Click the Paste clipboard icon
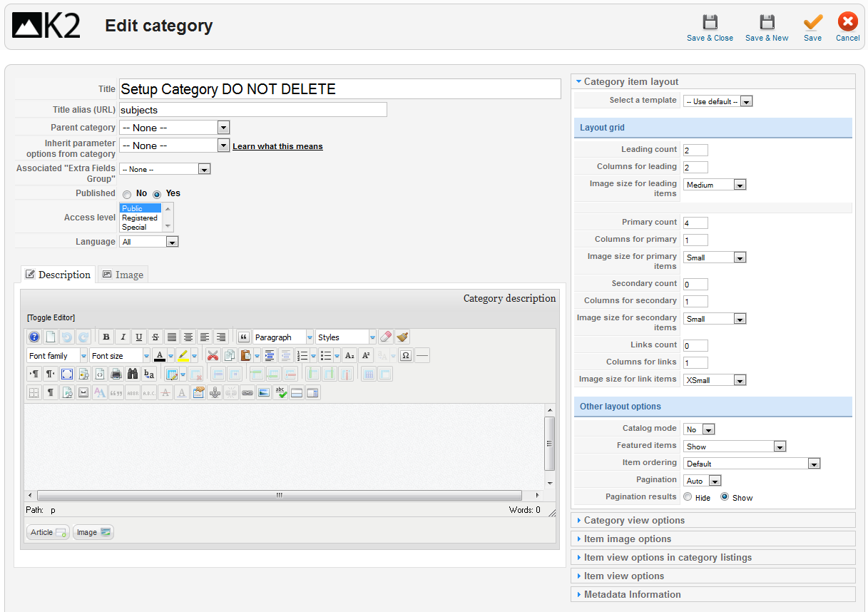Screen dimensions: 868x612 click(246, 355)
